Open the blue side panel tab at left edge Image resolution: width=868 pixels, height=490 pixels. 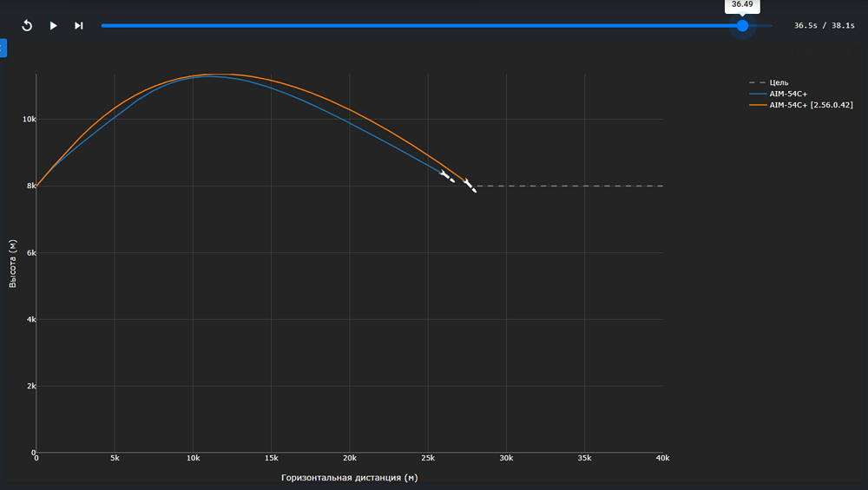3,48
